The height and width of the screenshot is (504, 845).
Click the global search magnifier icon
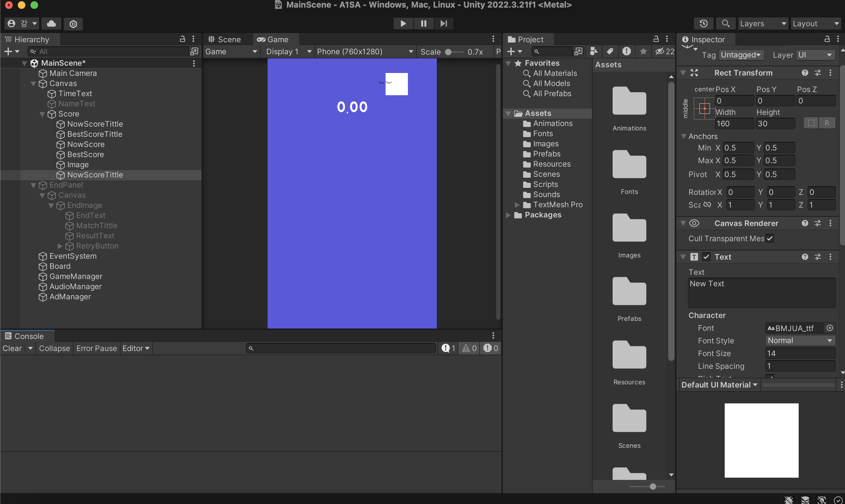pos(725,23)
